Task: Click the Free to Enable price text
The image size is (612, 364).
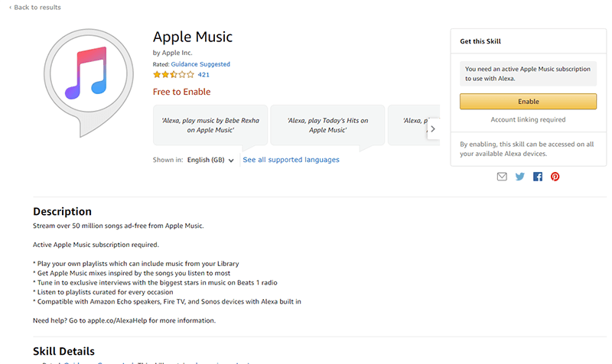Action: 181,92
